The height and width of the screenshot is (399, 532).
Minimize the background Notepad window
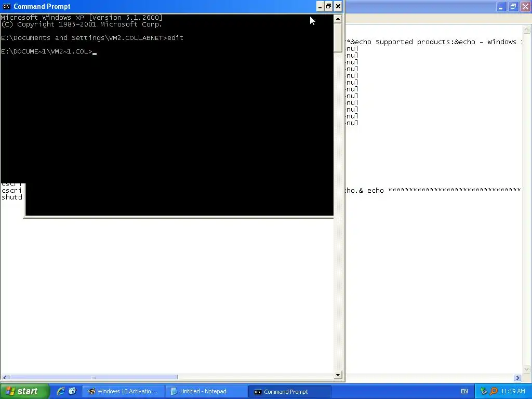pos(501,6)
